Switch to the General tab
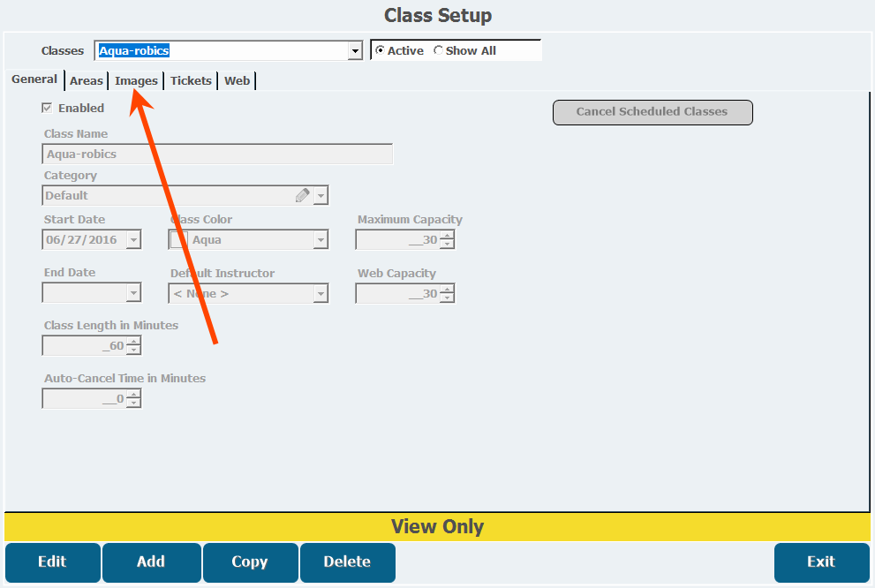 click(34, 79)
